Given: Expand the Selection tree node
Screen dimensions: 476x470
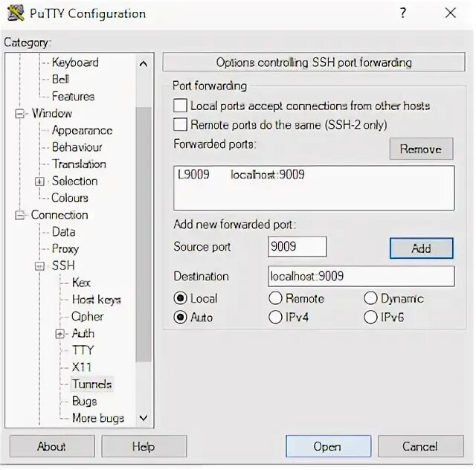Looking at the screenshot, I should pyautogui.click(x=39, y=181).
